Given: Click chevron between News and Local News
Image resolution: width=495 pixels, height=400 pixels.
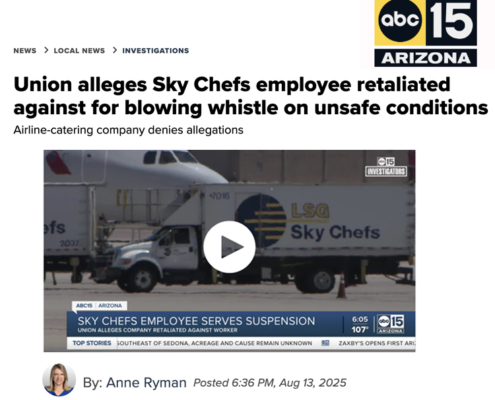Looking at the screenshot, I should (46, 50).
